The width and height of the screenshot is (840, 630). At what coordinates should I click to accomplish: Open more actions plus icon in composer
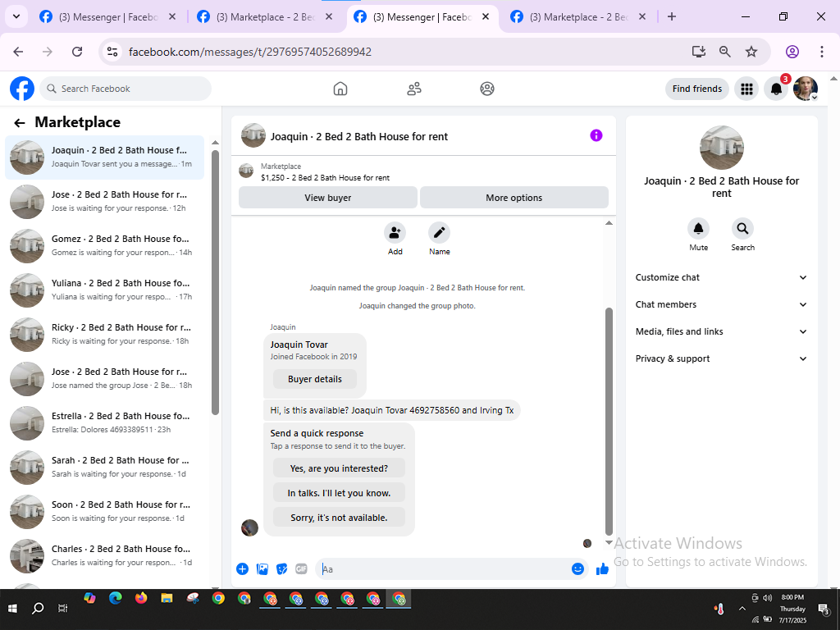(x=242, y=569)
